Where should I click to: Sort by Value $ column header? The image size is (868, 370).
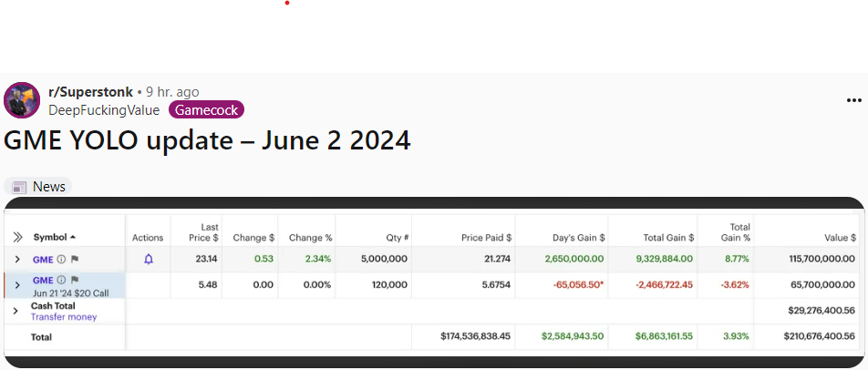841,237
